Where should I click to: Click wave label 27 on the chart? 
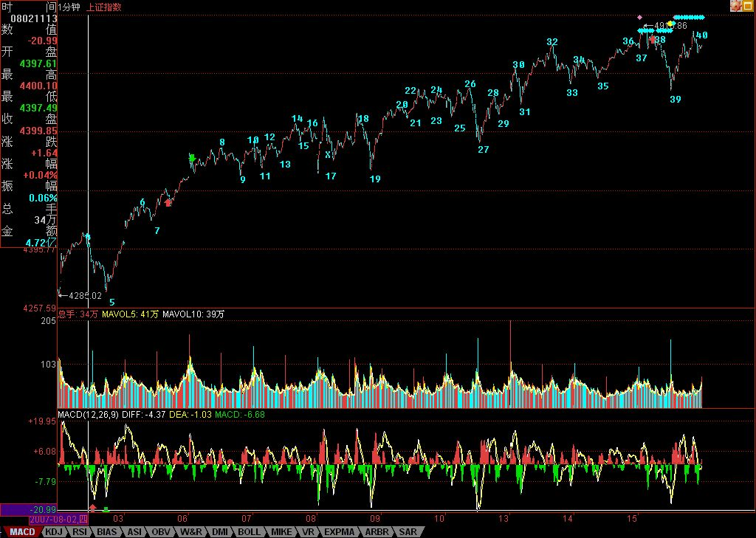coord(483,150)
